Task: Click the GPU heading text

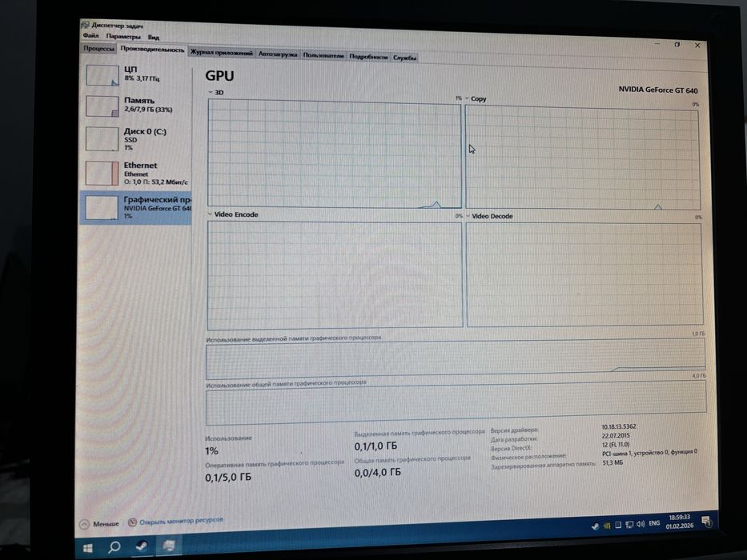Action: coord(219,76)
